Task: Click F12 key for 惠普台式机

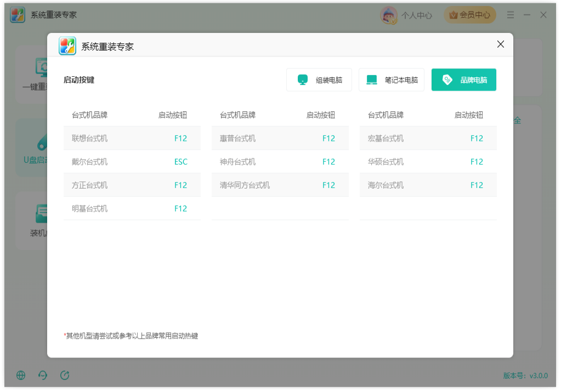Action: [328, 138]
